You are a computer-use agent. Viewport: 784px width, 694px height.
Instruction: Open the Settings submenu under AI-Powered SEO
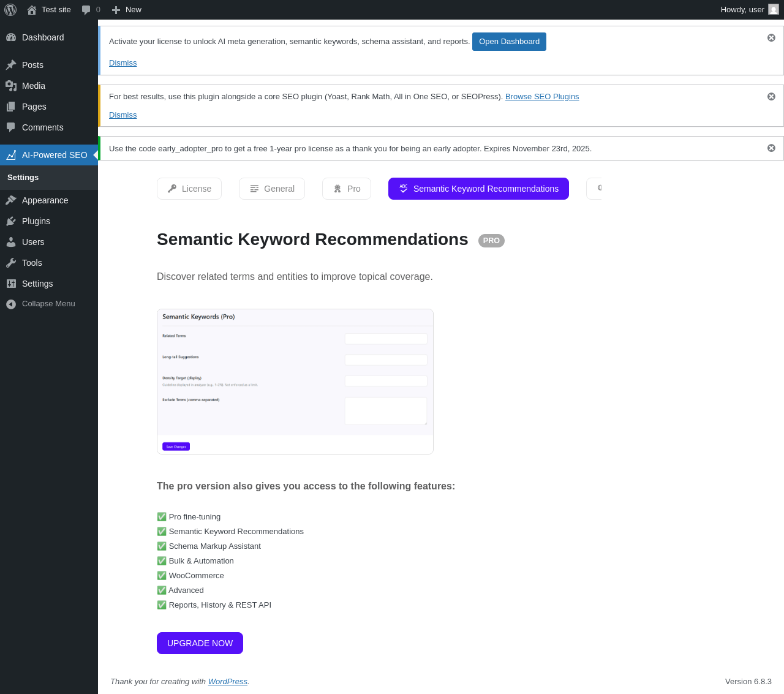[23, 178]
